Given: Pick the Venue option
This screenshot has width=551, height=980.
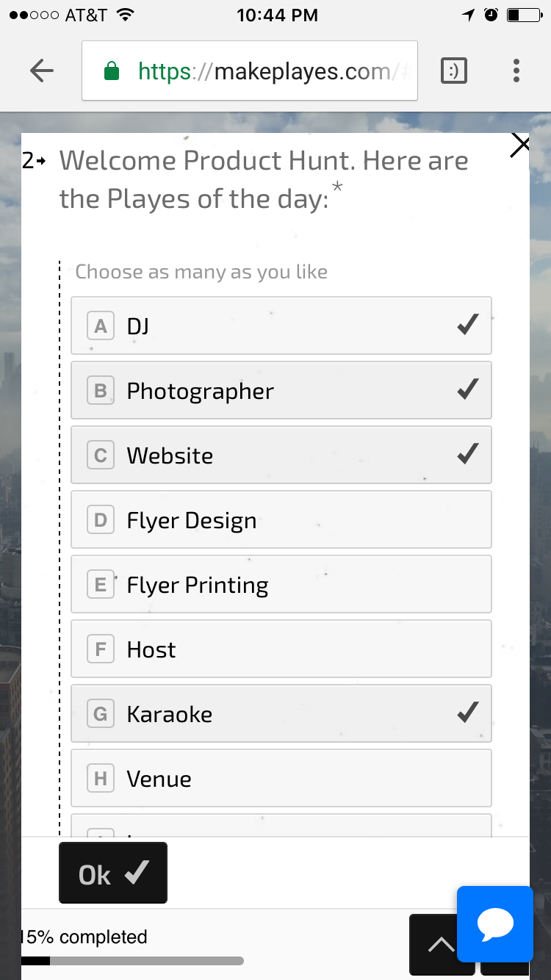Looking at the screenshot, I should coord(281,778).
